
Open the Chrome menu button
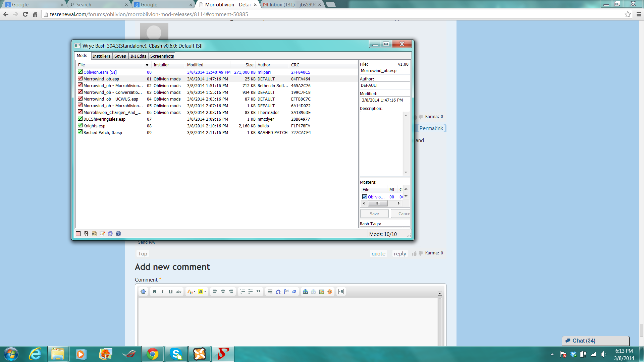(639, 14)
